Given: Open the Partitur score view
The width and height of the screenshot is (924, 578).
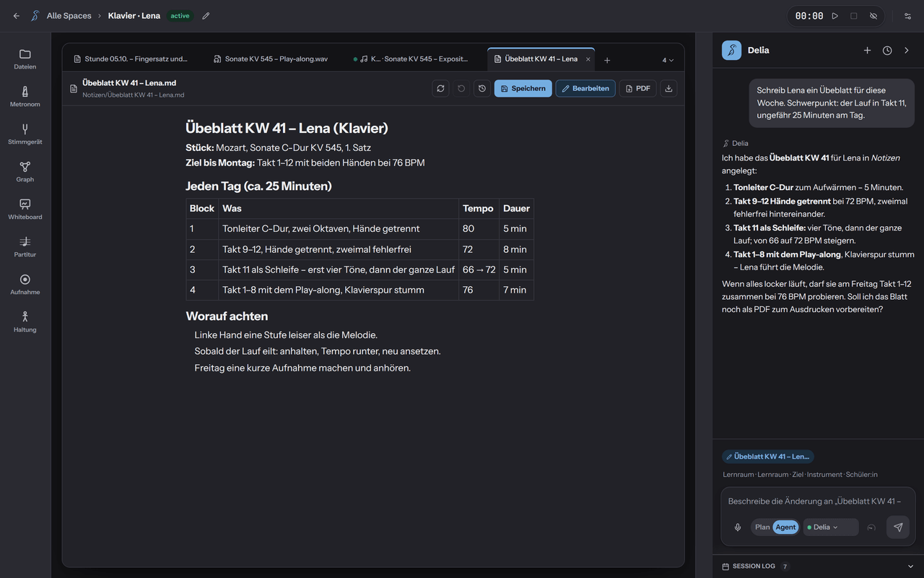Looking at the screenshot, I should [x=25, y=247].
